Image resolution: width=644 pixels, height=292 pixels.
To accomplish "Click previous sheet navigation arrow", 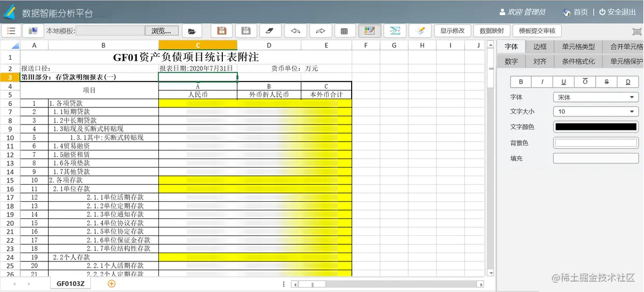I will pyautogui.click(x=14, y=284).
